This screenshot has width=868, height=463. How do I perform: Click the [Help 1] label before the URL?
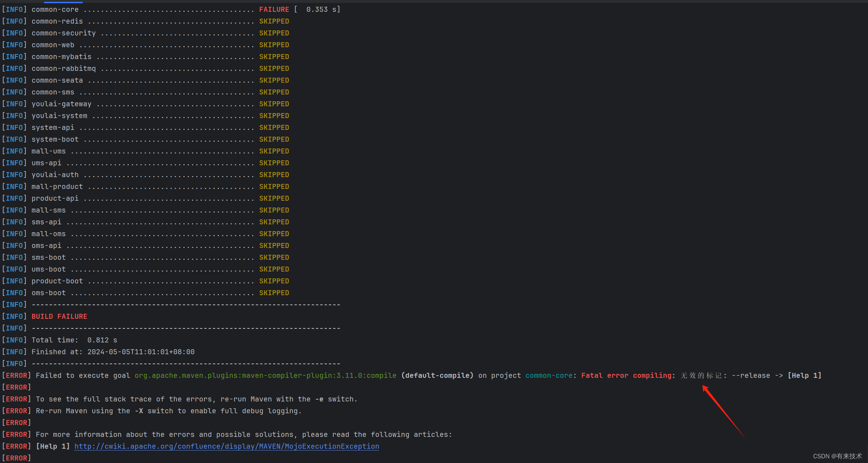click(53, 446)
